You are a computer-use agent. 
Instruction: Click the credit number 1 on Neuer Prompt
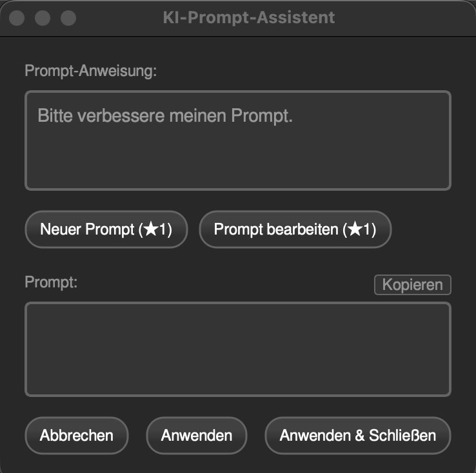click(164, 229)
